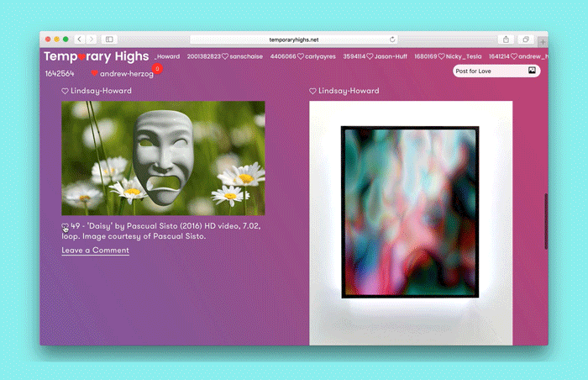Click the score 1642564
Viewport: 588px width, 380px height.
click(x=60, y=74)
